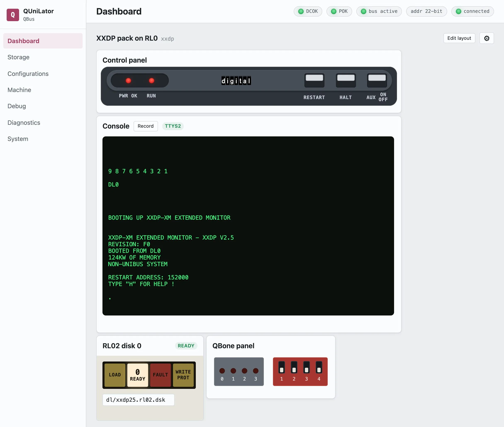
Task: Click the digital logo on control panel
Action: click(x=236, y=81)
